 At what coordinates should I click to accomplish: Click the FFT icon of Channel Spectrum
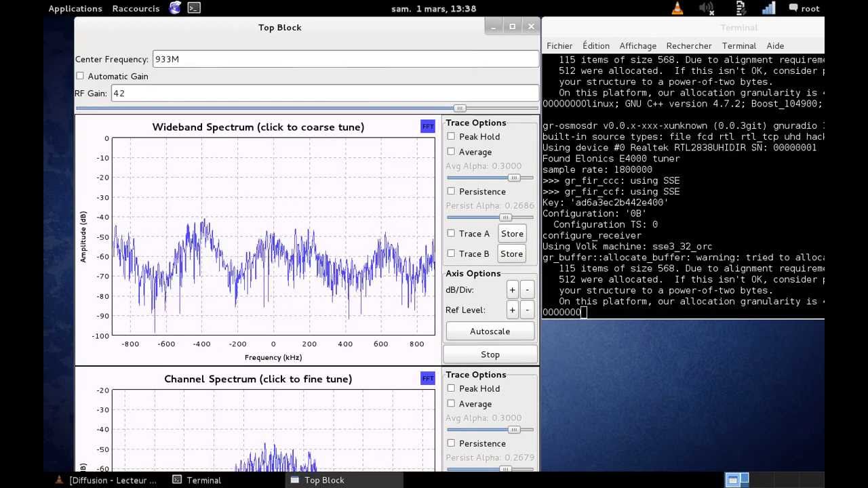[x=428, y=378]
